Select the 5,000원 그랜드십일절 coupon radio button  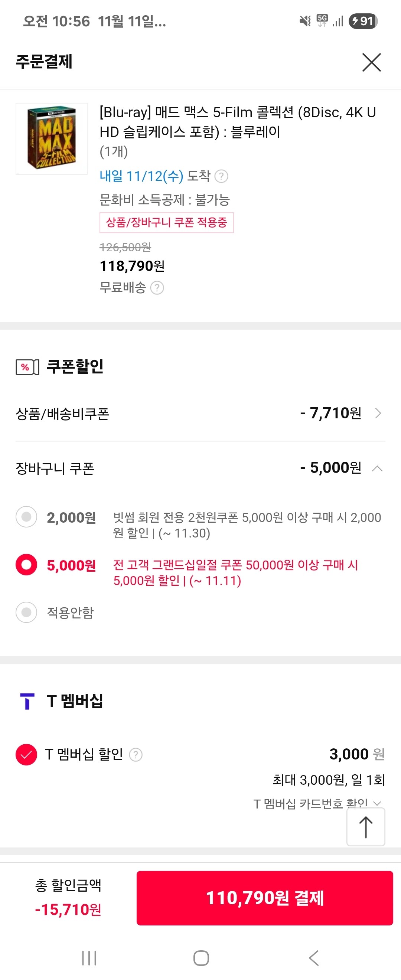point(26,565)
